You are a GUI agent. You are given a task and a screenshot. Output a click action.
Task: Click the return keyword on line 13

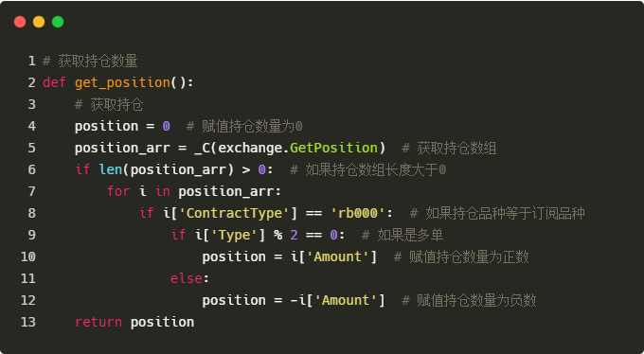click(x=98, y=322)
